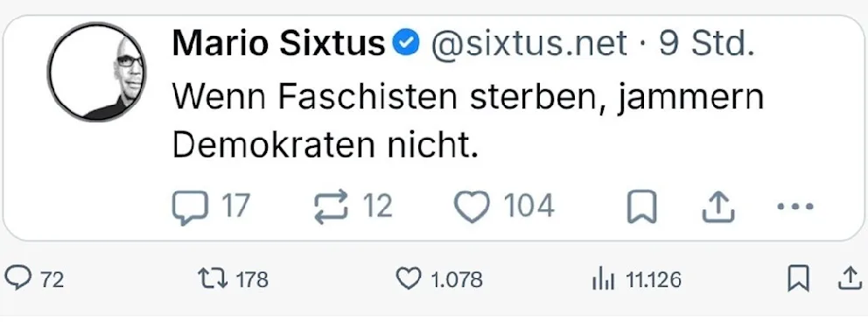The width and height of the screenshot is (868, 328).
Task: Show who liked via the 104 count
Action: point(528,207)
